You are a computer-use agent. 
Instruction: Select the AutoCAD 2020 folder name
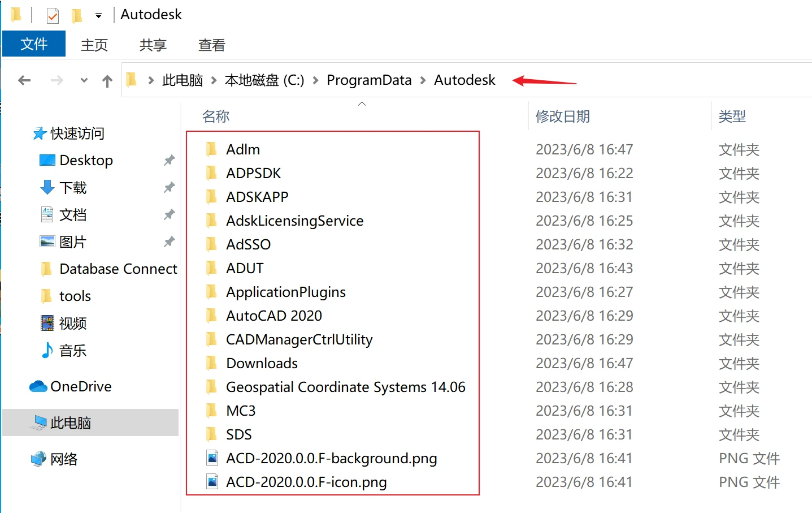tap(274, 316)
